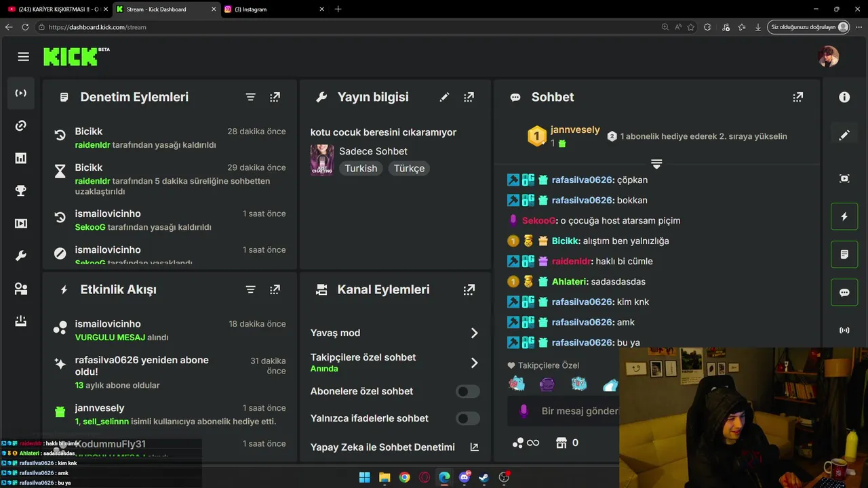The width and height of the screenshot is (868, 488).
Task: Click Siz olduğunuzu doğrulayın profile button
Action: [x=809, y=27]
